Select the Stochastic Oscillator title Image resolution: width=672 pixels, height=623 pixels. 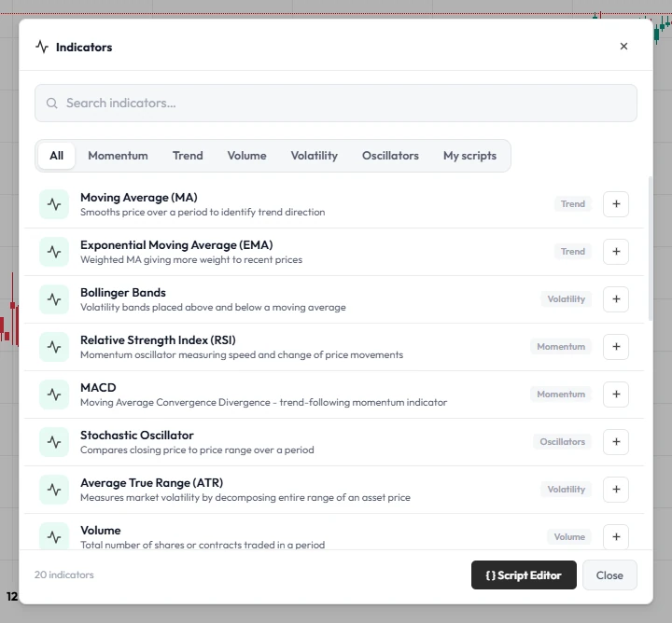click(137, 435)
